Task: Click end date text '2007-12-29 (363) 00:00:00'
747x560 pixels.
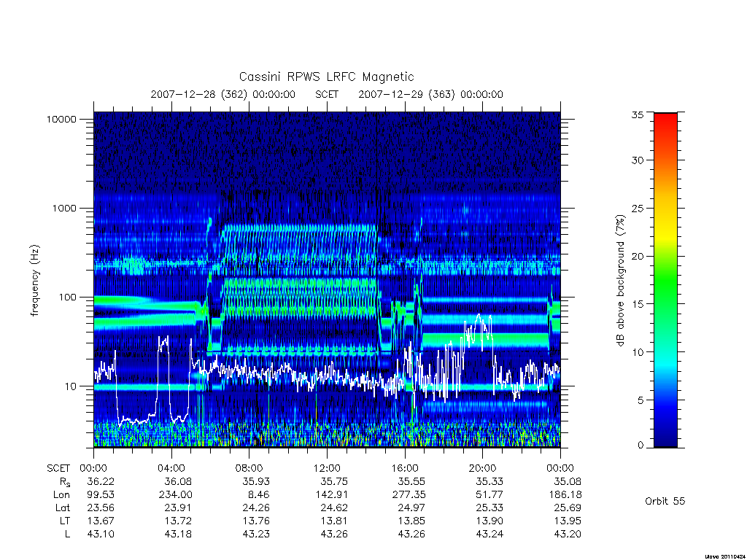Action: coord(430,94)
